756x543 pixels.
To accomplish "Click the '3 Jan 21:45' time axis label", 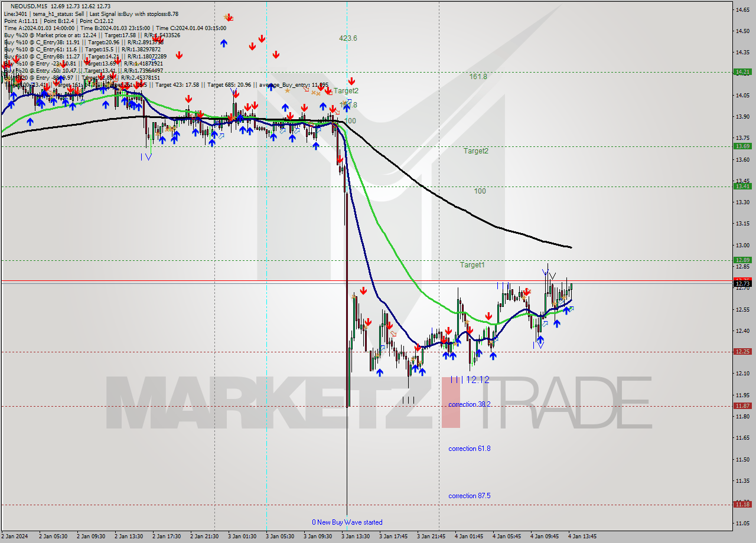I will point(431,537).
